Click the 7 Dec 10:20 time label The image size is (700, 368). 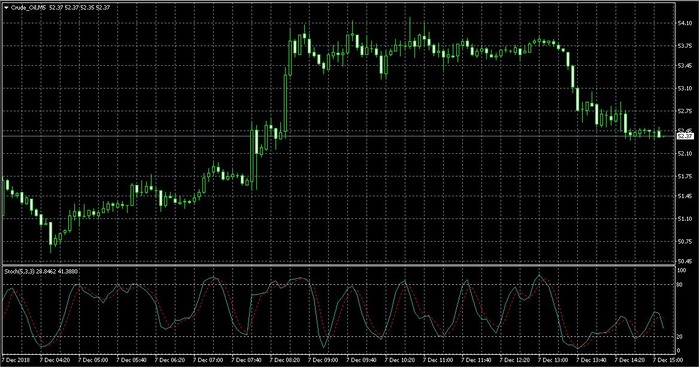pos(400,360)
